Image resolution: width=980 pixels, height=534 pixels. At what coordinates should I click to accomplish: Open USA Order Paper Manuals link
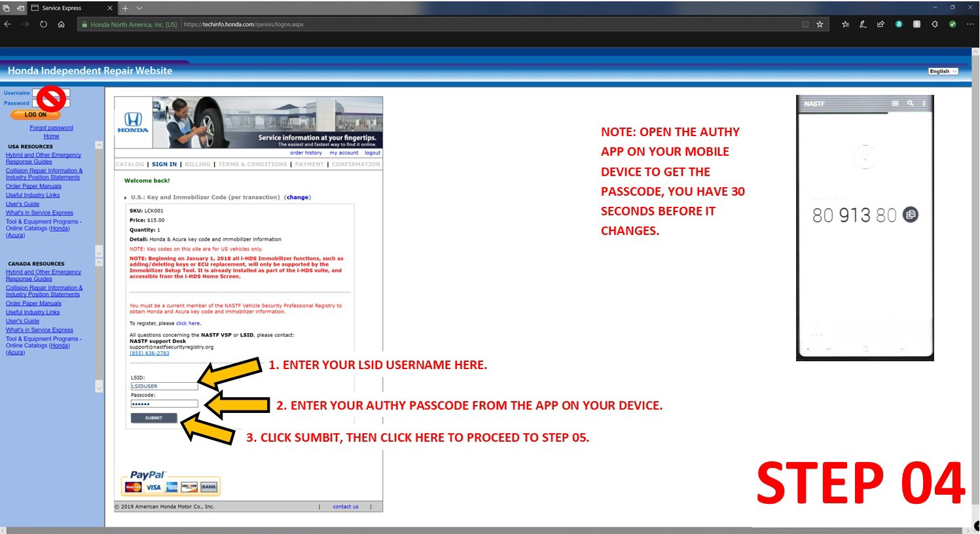click(x=33, y=186)
